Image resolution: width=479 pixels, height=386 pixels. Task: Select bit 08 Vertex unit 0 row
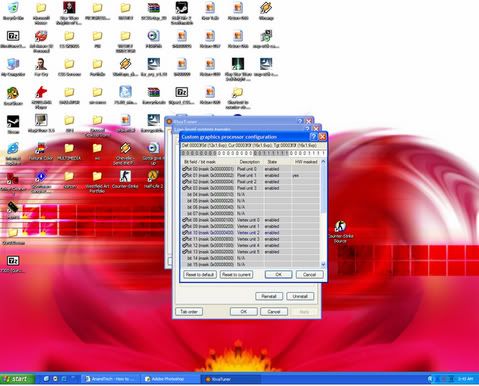[250, 220]
